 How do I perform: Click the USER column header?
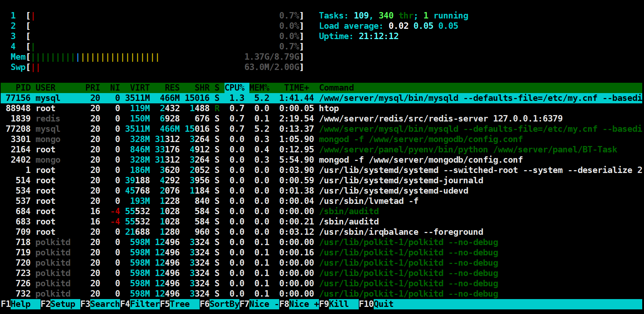pyautogui.click(x=45, y=88)
